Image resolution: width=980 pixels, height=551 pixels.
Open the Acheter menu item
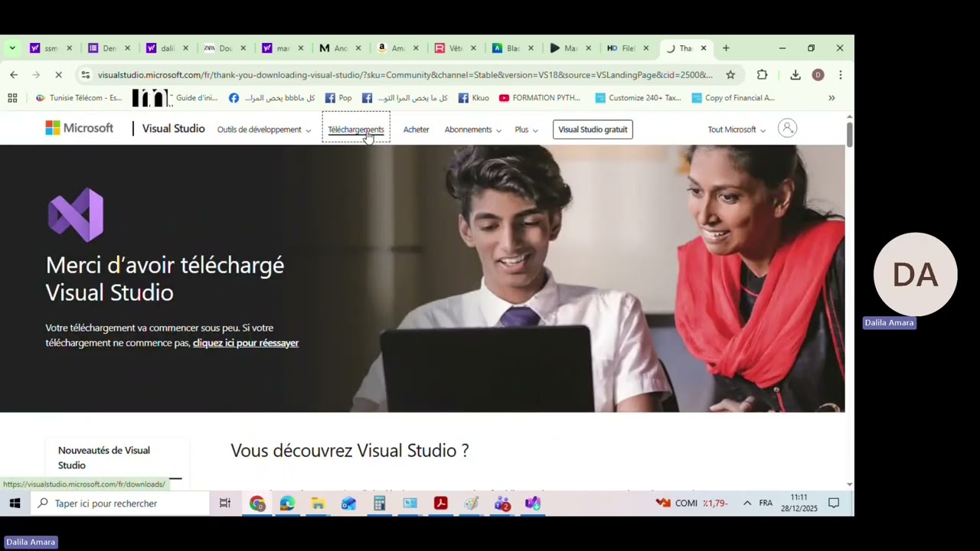click(416, 129)
